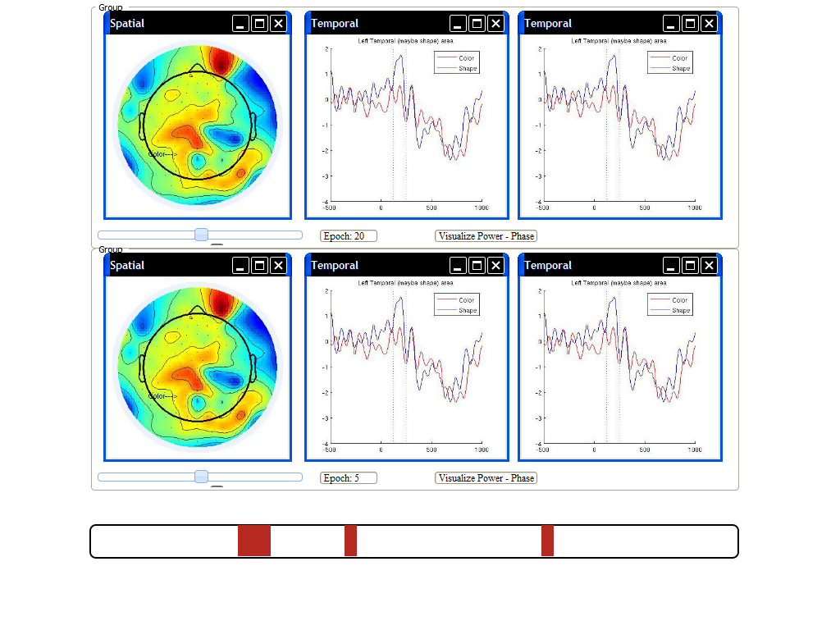Image resolution: width=840 pixels, height=630 pixels.
Task: Minimize the top-row Spatial panel
Action: click(x=240, y=24)
